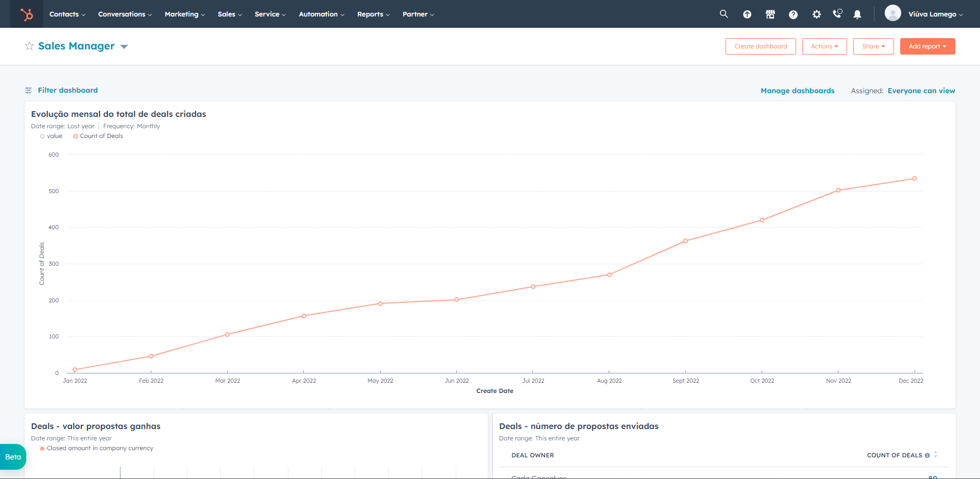Open the marketplace store icon
Image resolution: width=980 pixels, height=479 pixels.
(770, 14)
